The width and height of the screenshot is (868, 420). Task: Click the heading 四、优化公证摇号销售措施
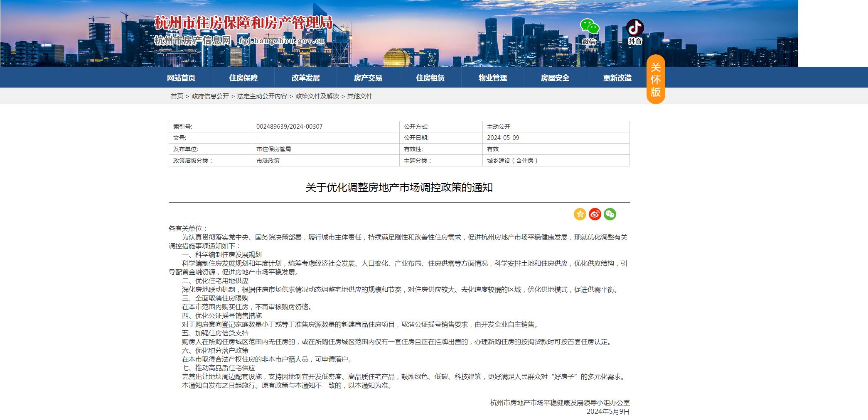point(222,316)
